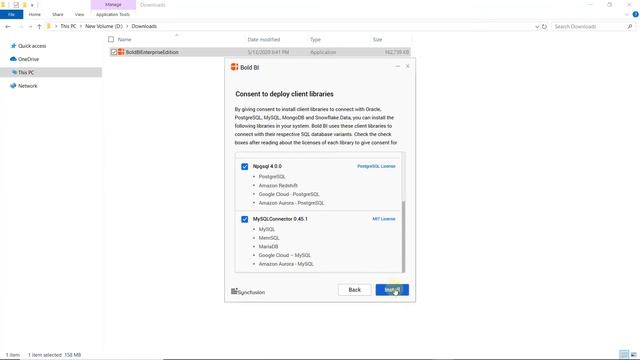640x360 pixels.
Task: Switch to details view in status bar
Action: pyautogui.click(x=623, y=354)
